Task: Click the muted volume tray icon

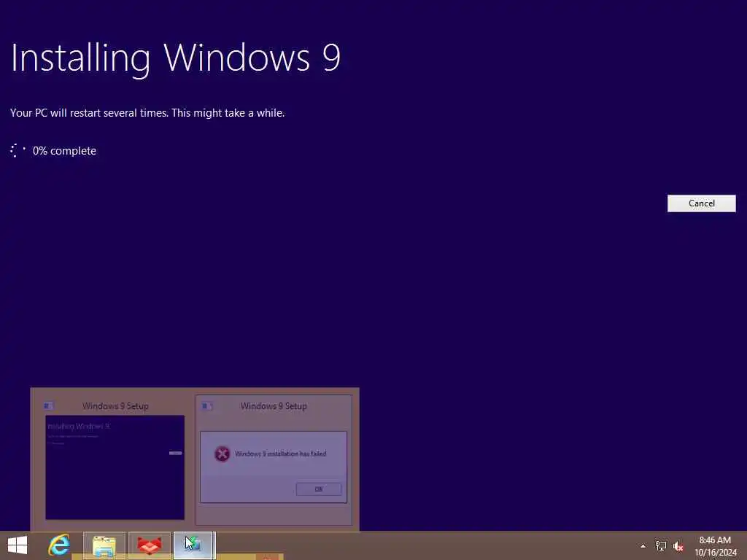Action: pos(678,546)
